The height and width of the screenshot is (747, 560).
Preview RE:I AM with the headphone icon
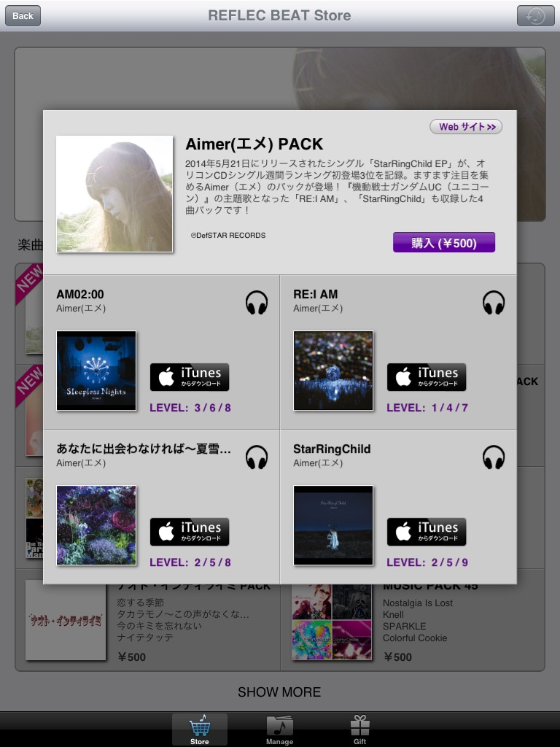[x=494, y=302]
